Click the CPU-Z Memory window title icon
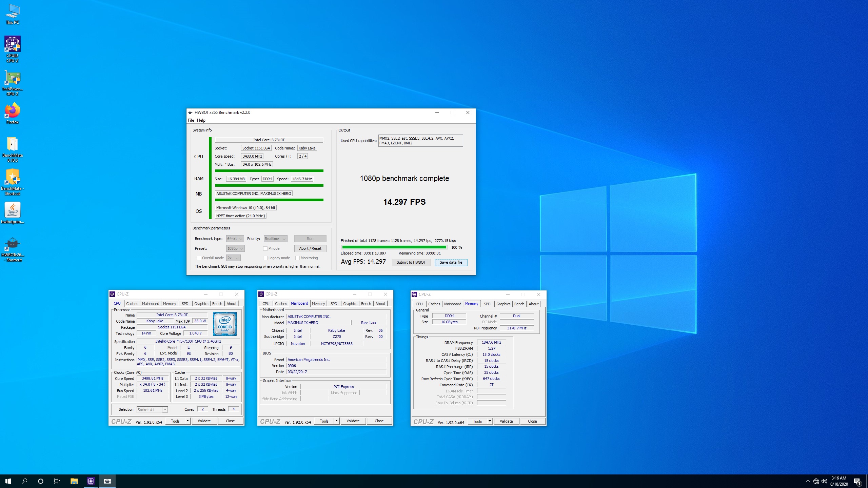Image resolution: width=868 pixels, height=488 pixels. coord(414,294)
